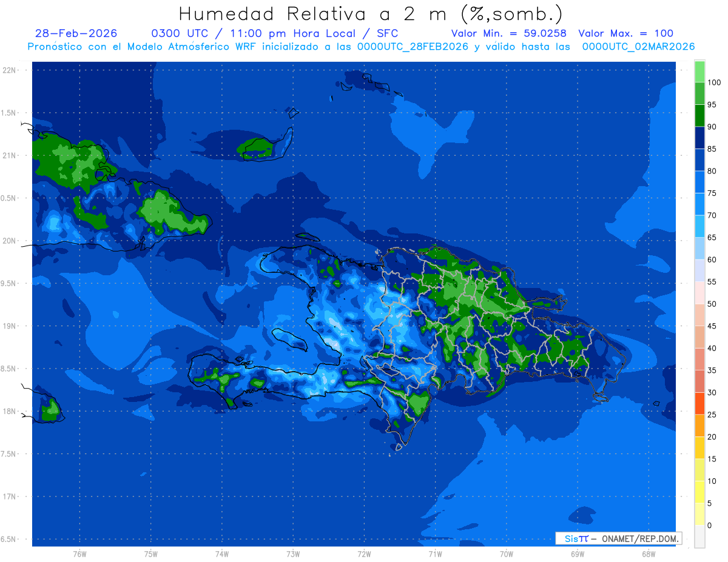Click the legend scale value '90'
Viewport: 728px width, 562px height.
coord(712,127)
